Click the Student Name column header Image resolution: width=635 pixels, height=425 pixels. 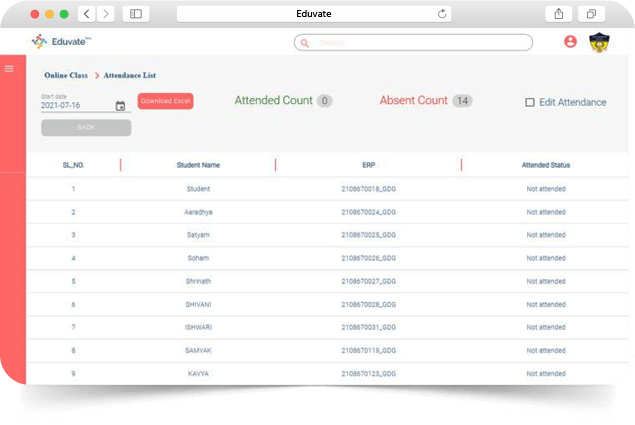pyautogui.click(x=198, y=165)
